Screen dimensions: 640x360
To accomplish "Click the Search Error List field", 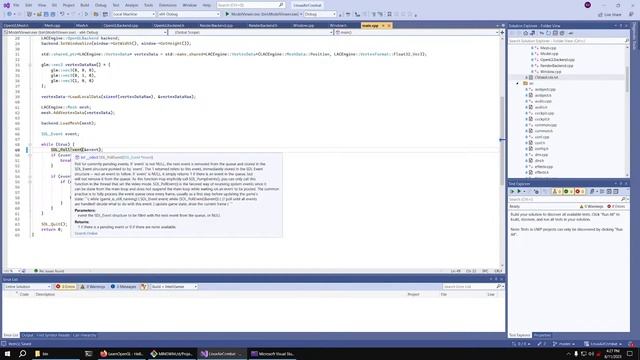I will coord(473,287).
